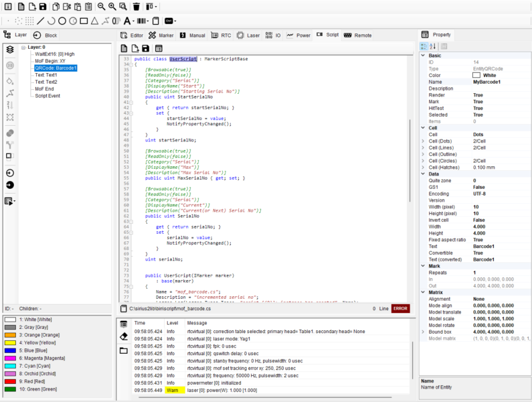This screenshot has width=532, height=402.
Task: Open the Text tool dropdown arrow
Action: coord(135,21)
